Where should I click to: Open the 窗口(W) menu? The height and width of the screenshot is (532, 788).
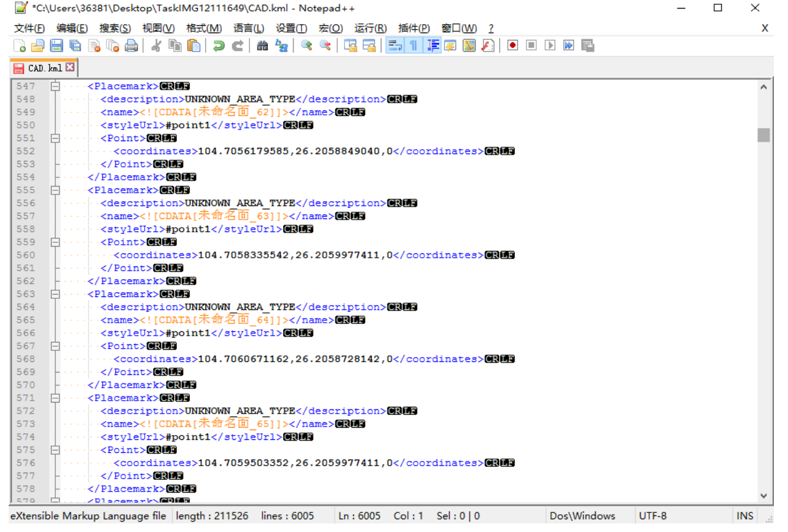(x=459, y=28)
